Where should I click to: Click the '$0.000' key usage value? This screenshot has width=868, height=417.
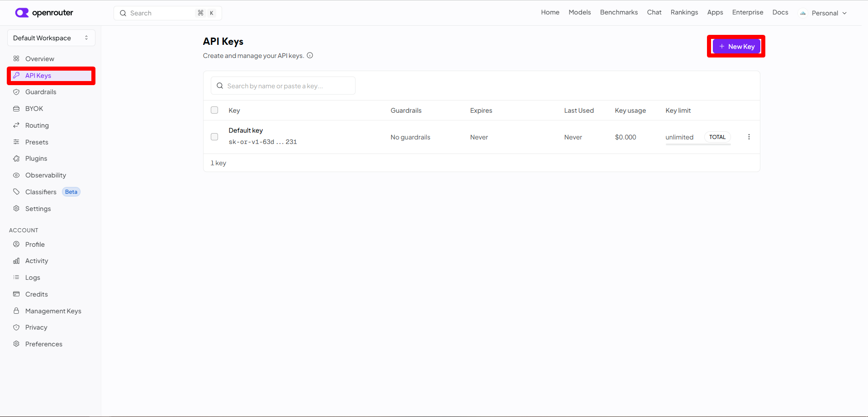pos(626,137)
